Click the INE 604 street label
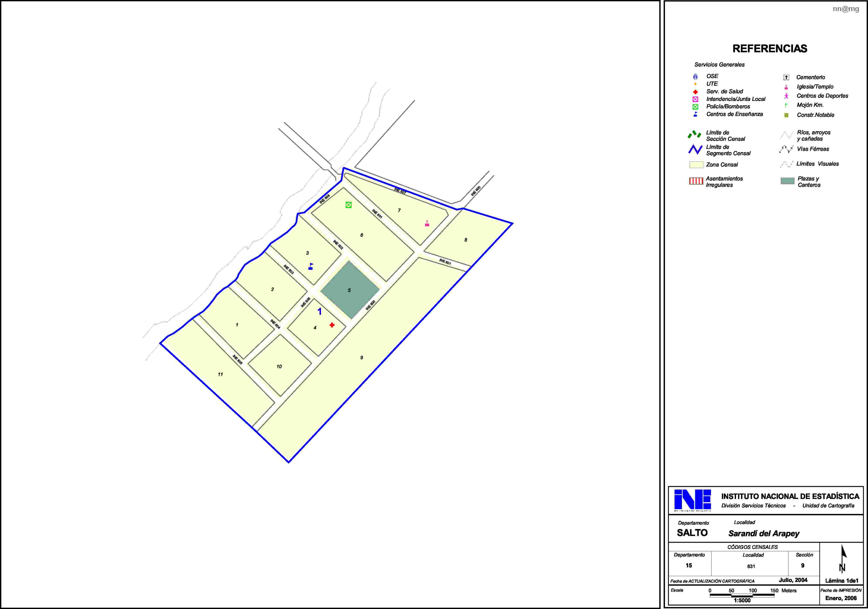 (275, 324)
